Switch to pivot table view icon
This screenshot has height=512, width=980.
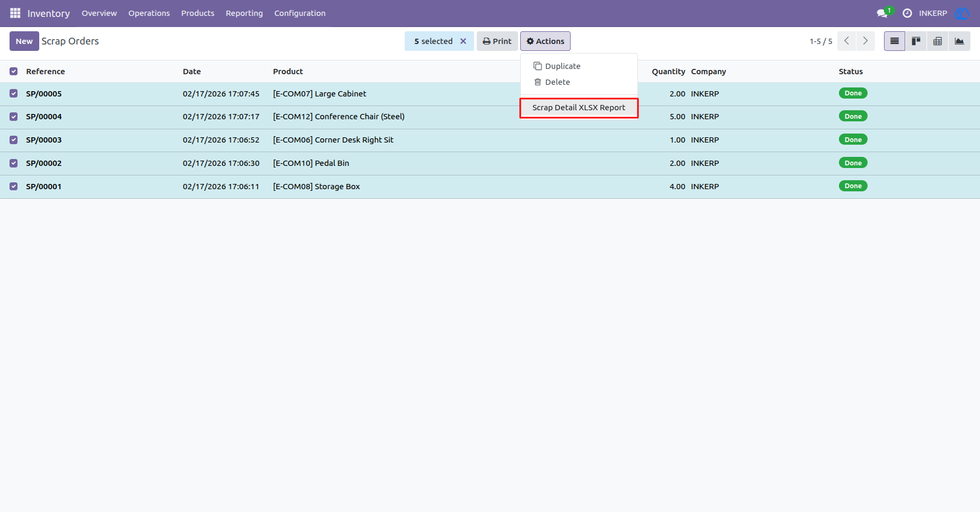click(938, 41)
